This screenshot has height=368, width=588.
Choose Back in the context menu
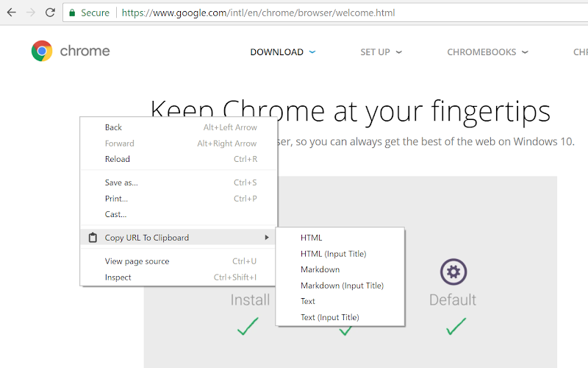click(179, 127)
